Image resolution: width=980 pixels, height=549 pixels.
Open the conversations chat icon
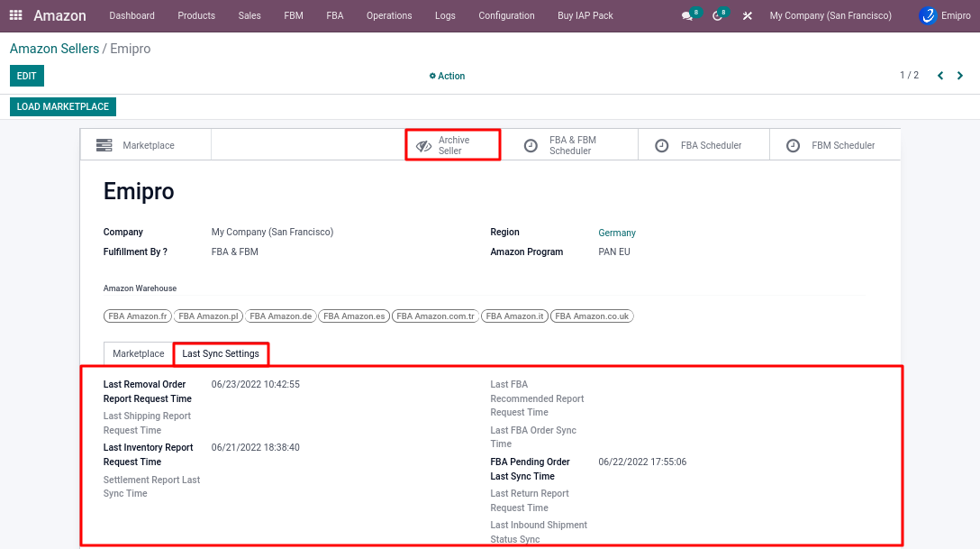point(688,16)
